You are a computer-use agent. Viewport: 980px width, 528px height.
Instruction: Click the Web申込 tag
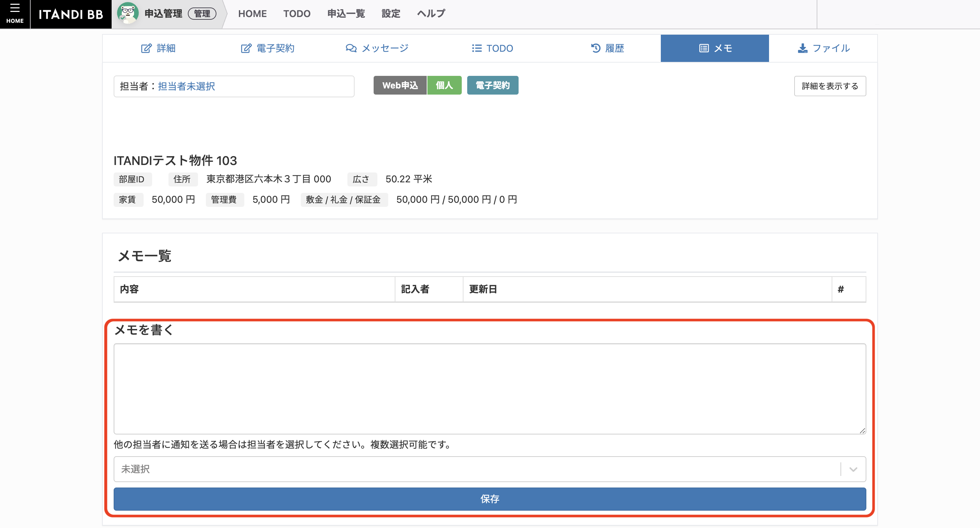[400, 85]
